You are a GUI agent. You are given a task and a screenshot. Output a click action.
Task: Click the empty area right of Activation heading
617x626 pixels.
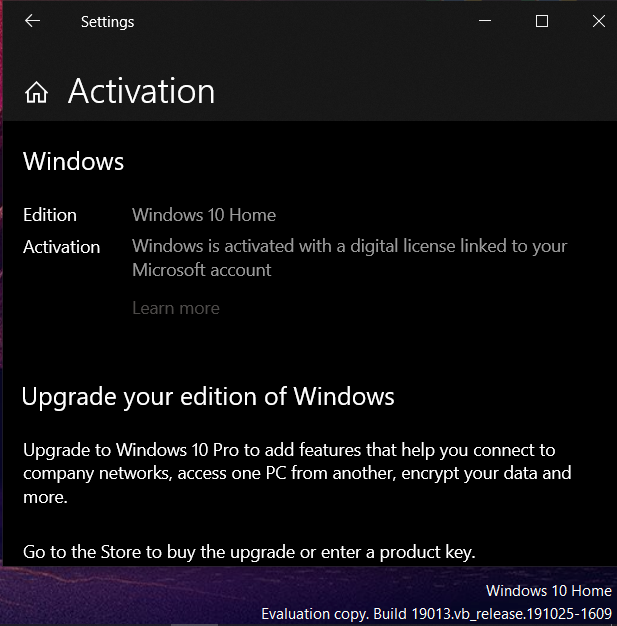[x=420, y=92]
